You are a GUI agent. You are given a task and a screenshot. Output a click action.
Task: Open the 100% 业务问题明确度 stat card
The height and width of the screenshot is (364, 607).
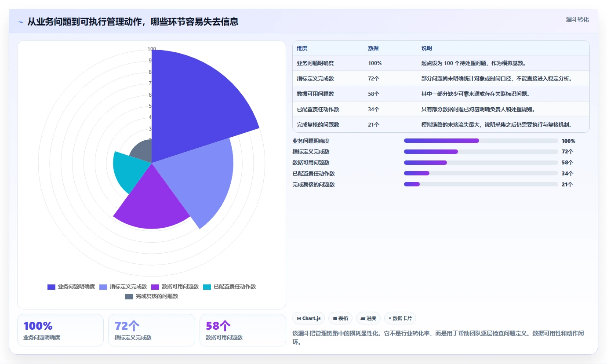60,330
